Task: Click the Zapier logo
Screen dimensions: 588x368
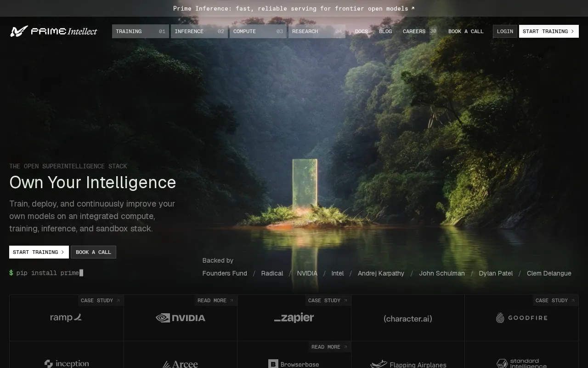Action: pyautogui.click(x=294, y=318)
